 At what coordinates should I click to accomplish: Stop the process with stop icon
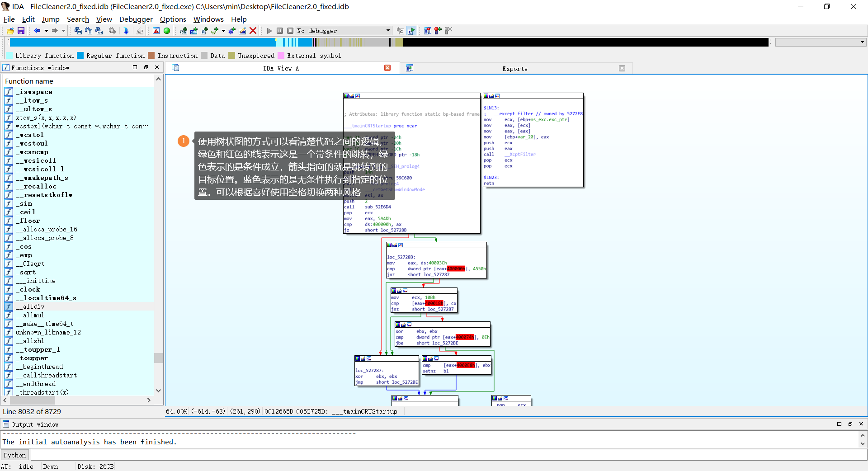point(290,31)
